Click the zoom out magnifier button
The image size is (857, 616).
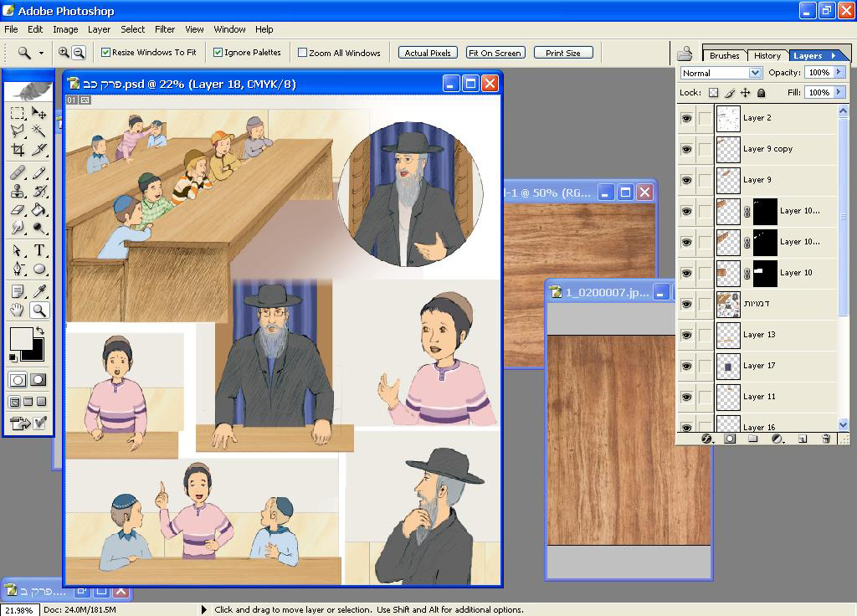click(79, 53)
